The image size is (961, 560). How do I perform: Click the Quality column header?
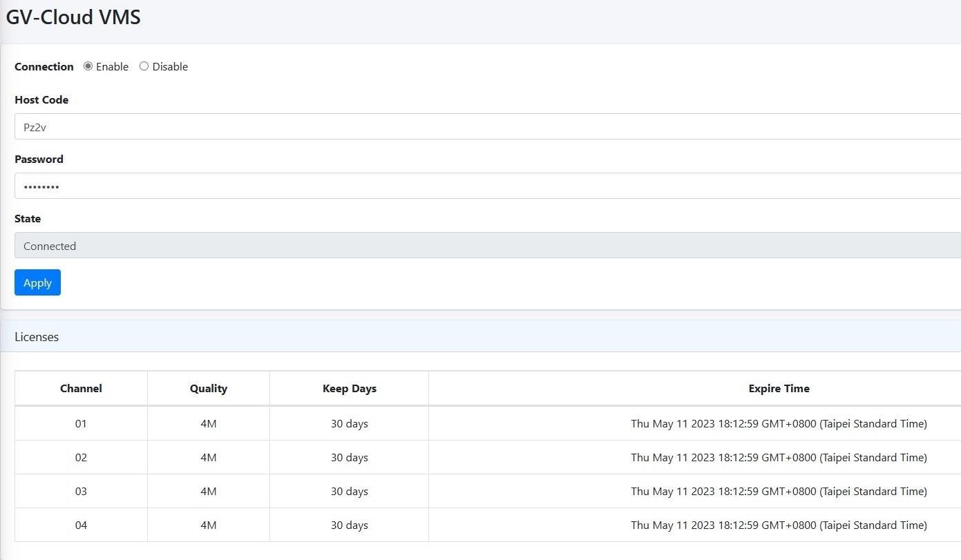tap(209, 389)
